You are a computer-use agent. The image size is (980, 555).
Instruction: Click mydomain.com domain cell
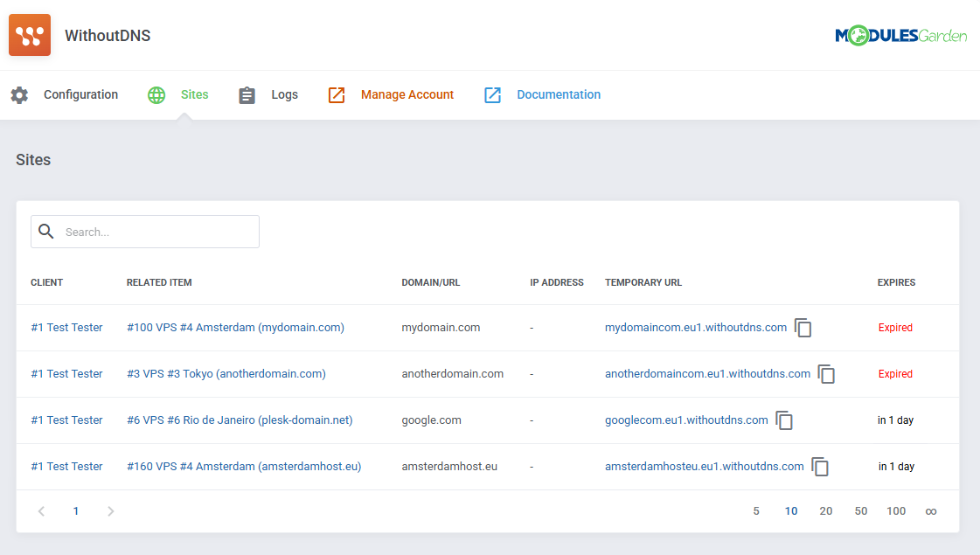tap(441, 328)
